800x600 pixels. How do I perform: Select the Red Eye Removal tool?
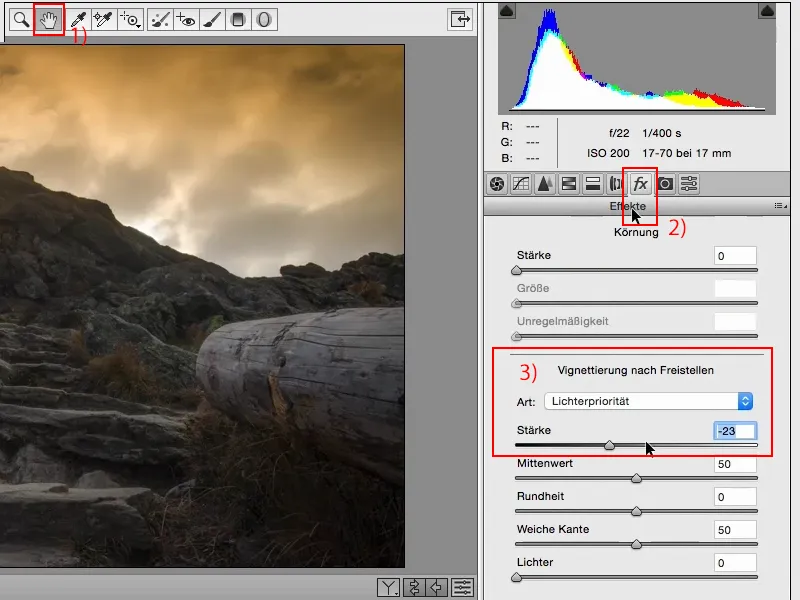tap(186, 20)
